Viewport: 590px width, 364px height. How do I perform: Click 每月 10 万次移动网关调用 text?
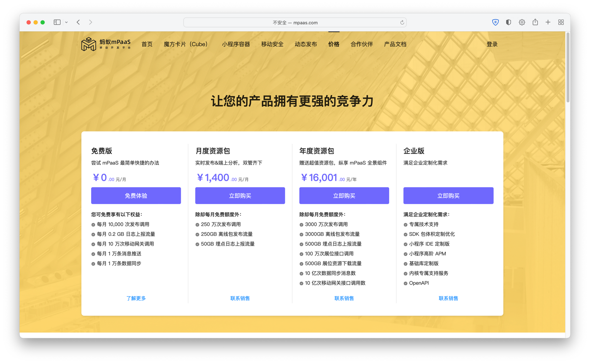tap(125, 244)
